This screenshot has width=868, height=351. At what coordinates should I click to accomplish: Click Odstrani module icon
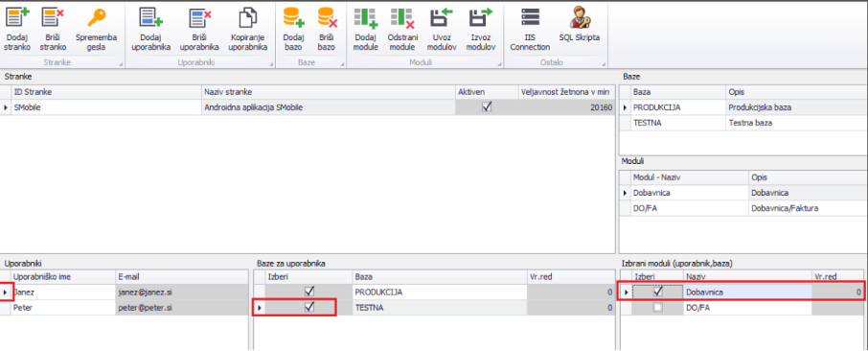click(x=401, y=18)
